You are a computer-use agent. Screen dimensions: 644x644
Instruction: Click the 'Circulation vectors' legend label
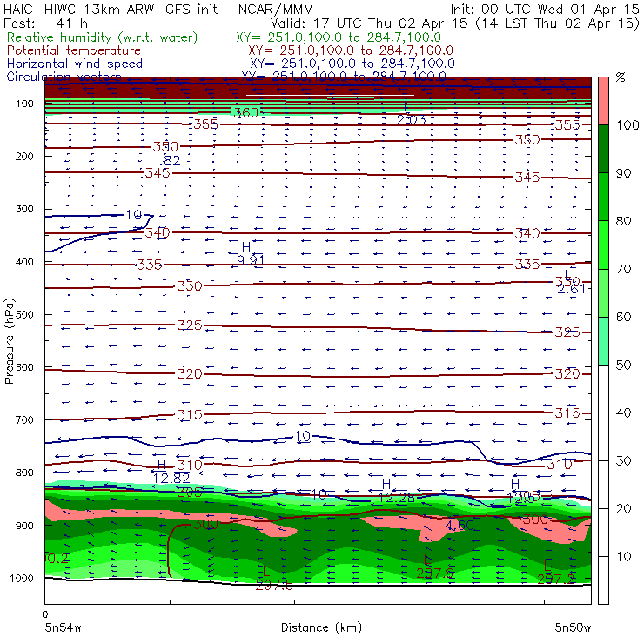point(64,77)
